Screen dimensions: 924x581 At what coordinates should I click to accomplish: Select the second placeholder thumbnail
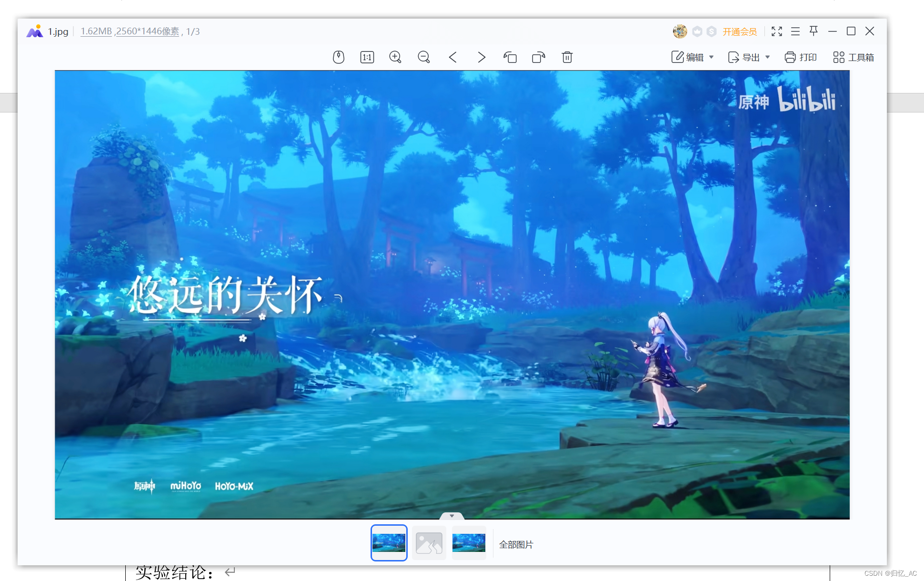click(x=429, y=543)
